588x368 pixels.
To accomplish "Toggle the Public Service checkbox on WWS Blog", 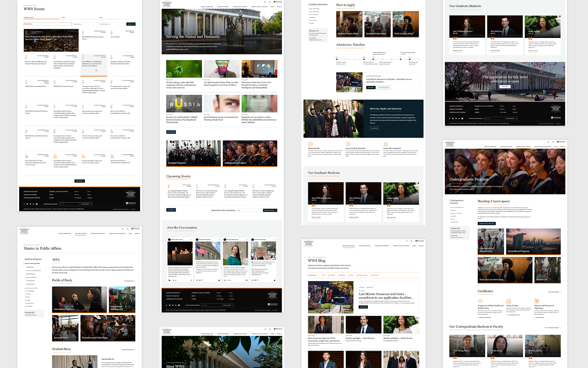I will [371, 275].
